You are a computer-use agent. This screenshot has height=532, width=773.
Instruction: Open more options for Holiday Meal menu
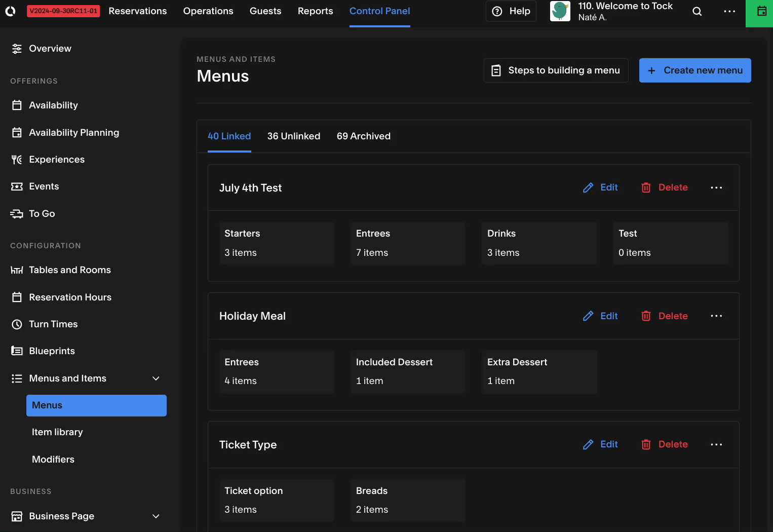[716, 316]
